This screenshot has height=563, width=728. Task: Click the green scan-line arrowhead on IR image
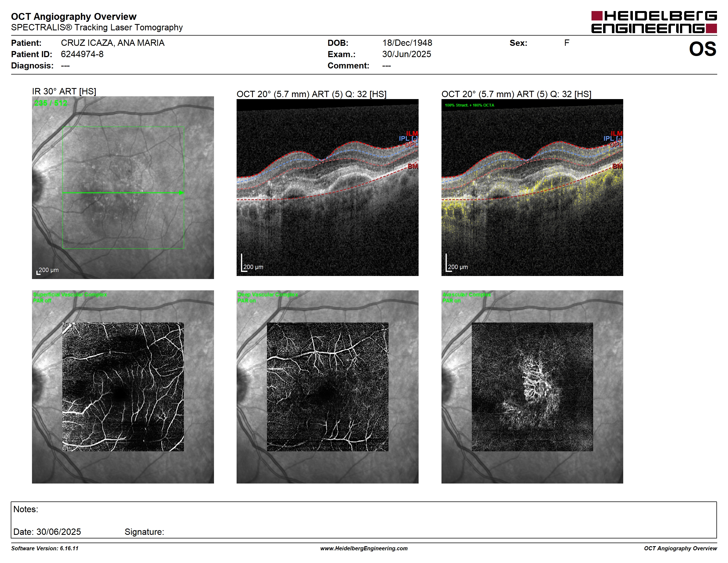[x=181, y=192]
